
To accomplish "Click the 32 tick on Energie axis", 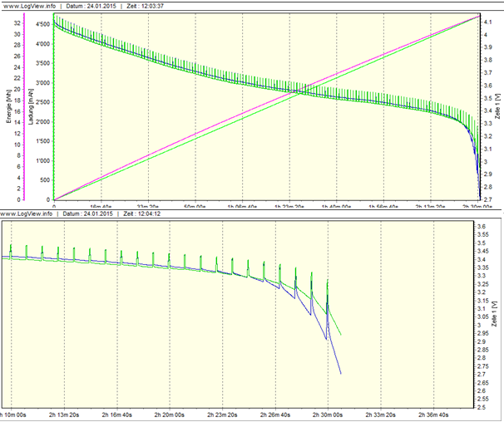I will click(17, 22).
